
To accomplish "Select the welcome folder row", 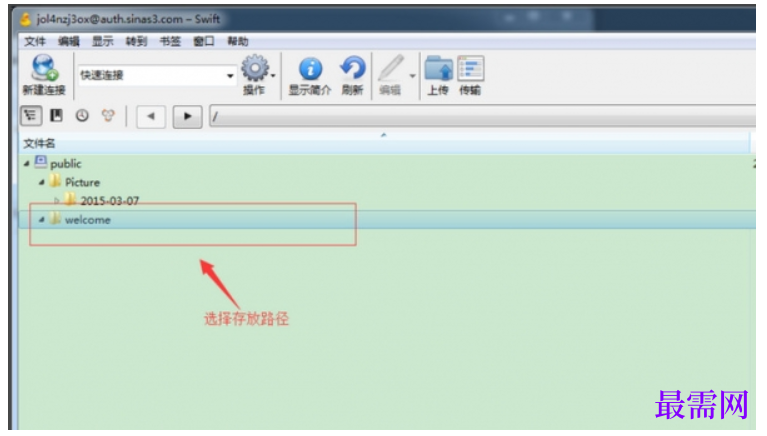I will (x=386, y=220).
